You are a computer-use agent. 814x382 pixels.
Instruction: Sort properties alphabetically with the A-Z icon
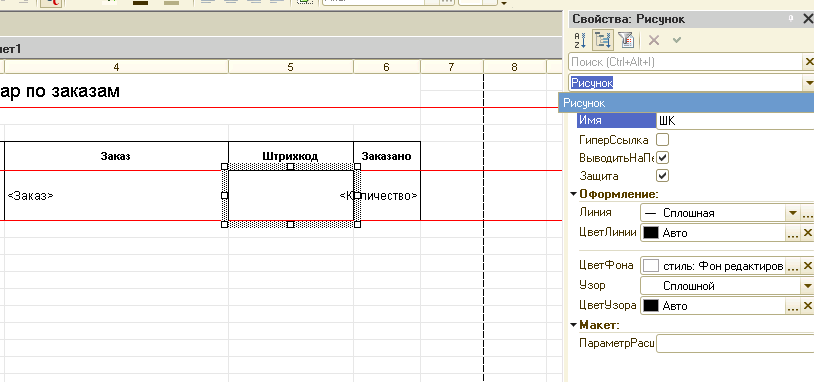pos(580,40)
